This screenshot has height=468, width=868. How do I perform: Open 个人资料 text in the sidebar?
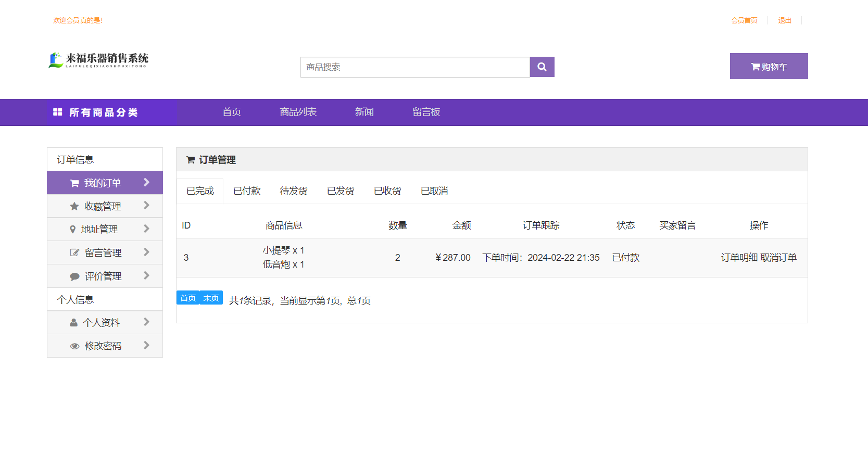[x=102, y=323]
